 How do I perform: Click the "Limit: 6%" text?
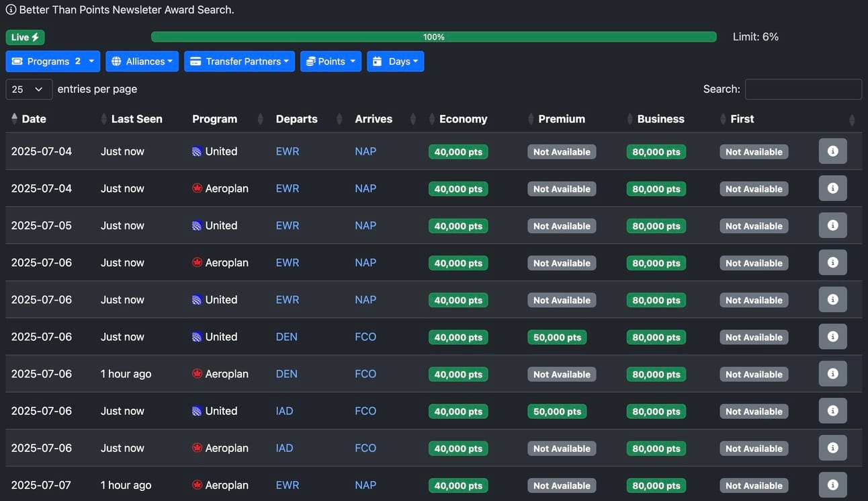click(x=756, y=37)
